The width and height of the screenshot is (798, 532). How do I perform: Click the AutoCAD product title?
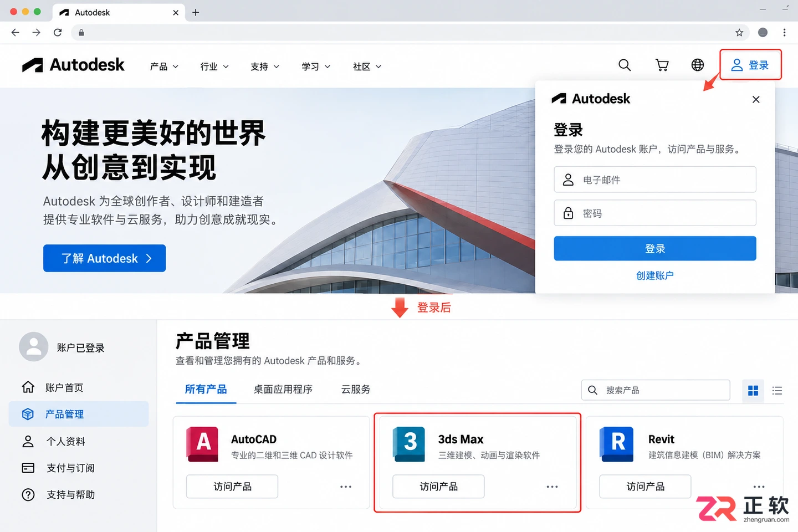[x=254, y=439]
